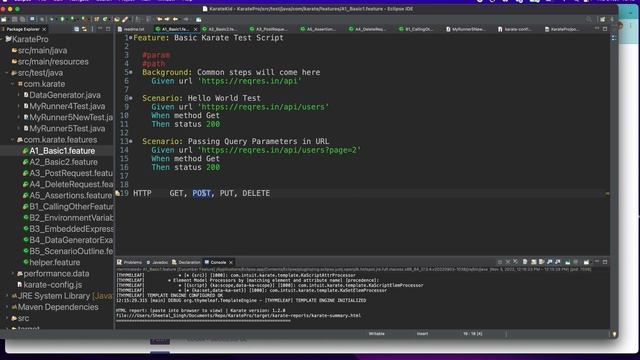Screen dimensions: 640x360
Task: Collapse All in Package Explorer
Action: click(x=76, y=29)
